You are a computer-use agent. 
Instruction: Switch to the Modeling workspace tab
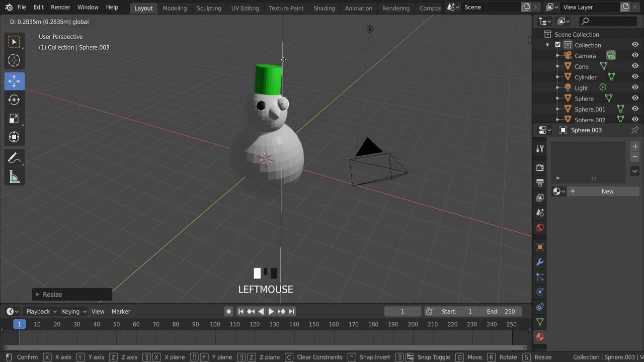click(x=175, y=8)
